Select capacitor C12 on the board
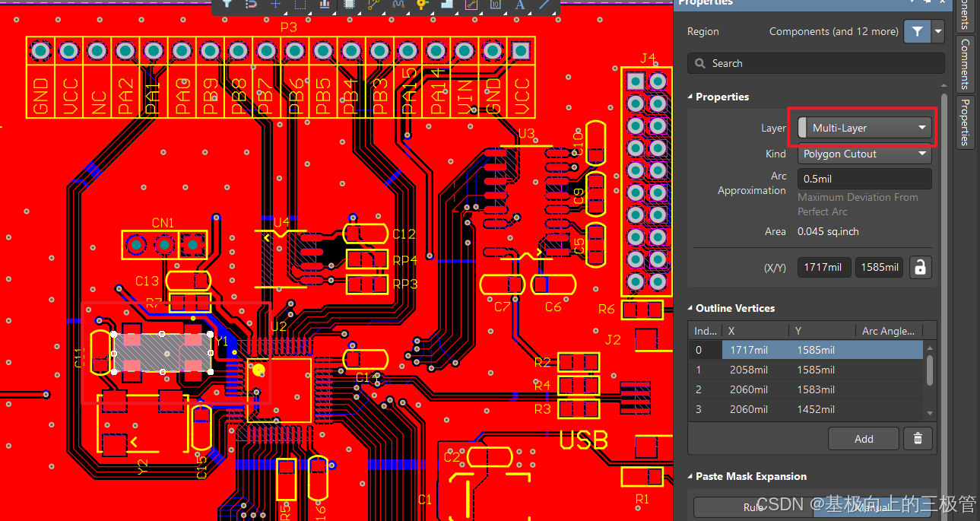Image resolution: width=980 pixels, height=521 pixels. [x=366, y=233]
